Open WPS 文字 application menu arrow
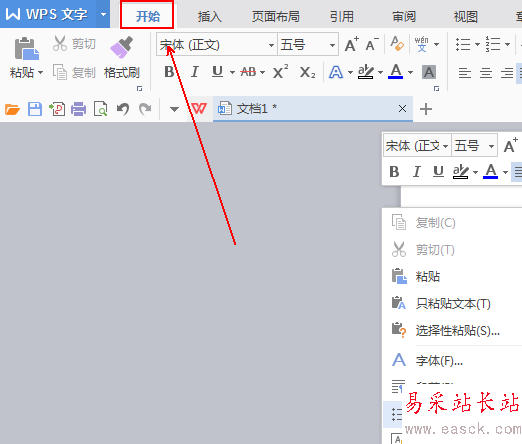 pyautogui.click(x=103, y=14)
